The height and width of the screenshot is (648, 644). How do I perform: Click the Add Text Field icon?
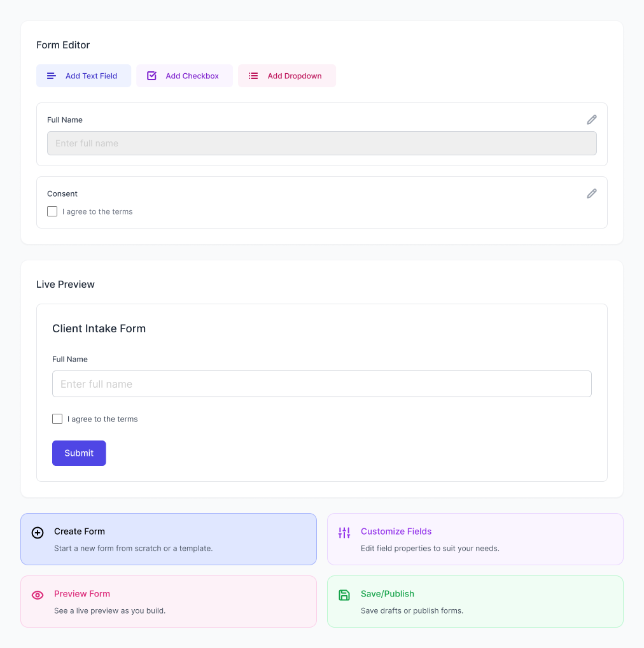pyautogui.click(x=51, y=76)
